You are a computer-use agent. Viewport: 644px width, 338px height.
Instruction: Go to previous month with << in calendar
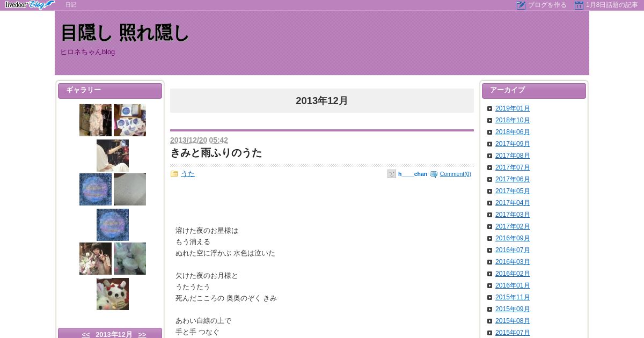(x=86, y=335)
